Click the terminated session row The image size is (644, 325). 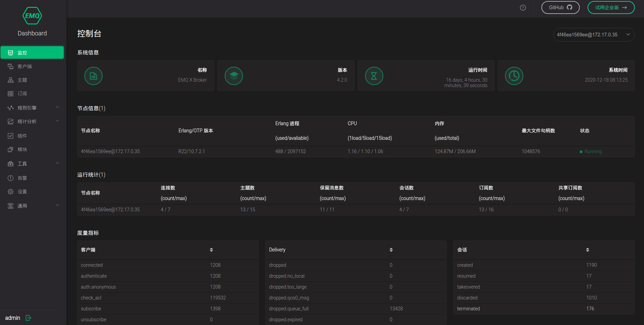tap(544, 309)
